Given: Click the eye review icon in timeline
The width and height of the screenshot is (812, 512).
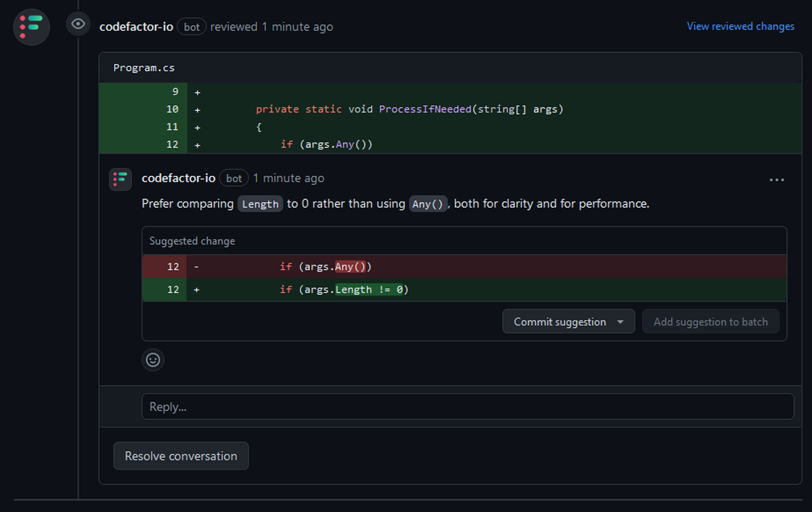Looking at the screenshot, I should click(78, 24).
